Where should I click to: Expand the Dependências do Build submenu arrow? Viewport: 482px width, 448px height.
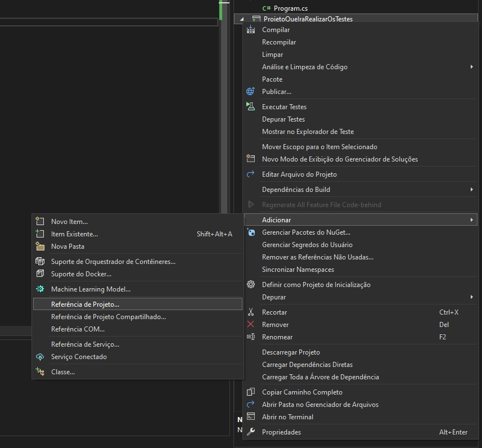pyautogui.click(x=471, y=190)
